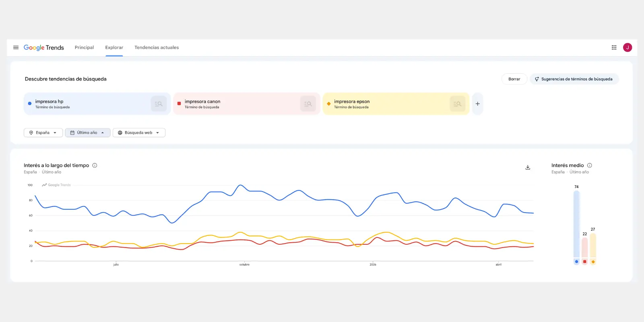Go to the Principal tab
Viewport: 644px width, 322px height.
[x=84, y=47]
